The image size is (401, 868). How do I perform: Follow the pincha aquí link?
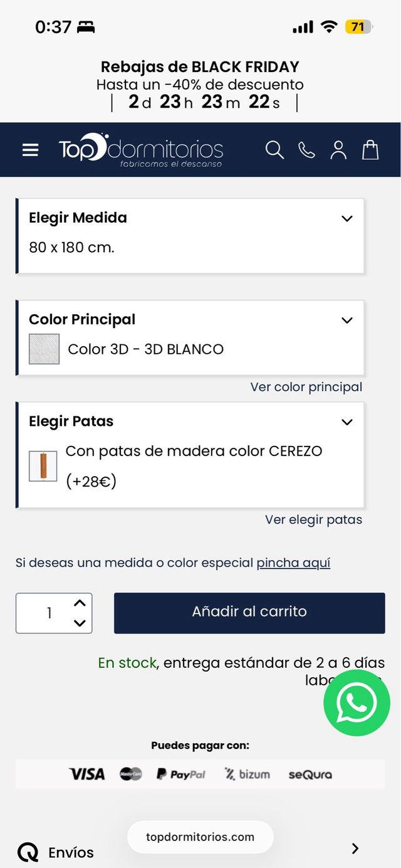(293, 563)
